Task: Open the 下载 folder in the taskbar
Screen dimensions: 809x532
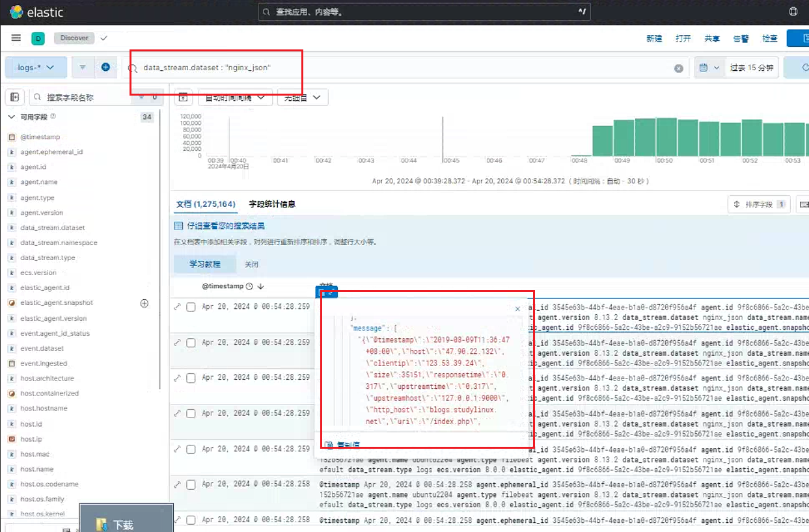Action: pos(126,518)
